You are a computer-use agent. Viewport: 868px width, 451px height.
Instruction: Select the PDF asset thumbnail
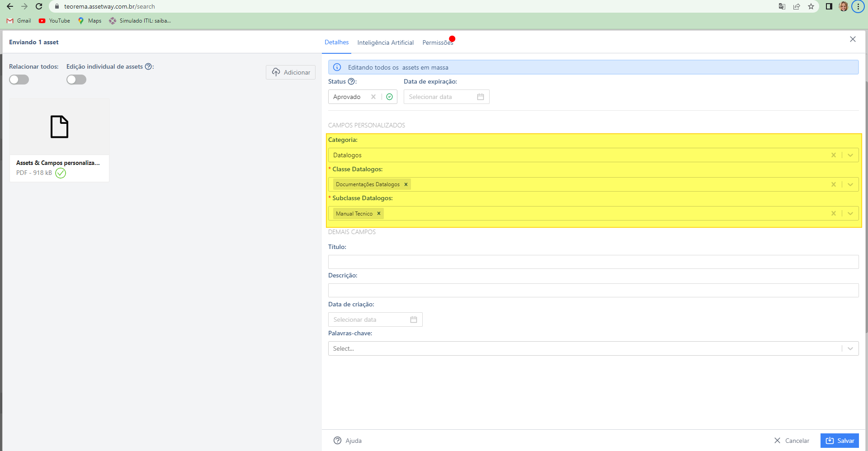[59, 127]
